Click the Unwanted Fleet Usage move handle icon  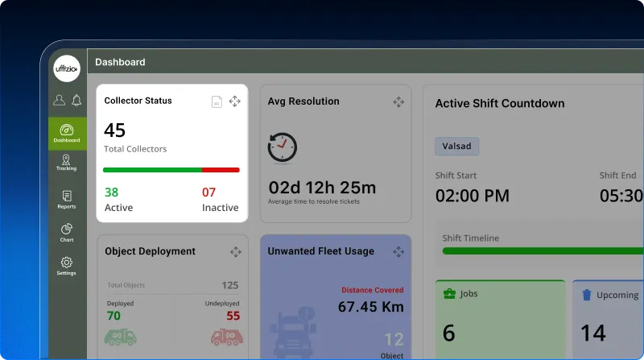pos(398,251)
